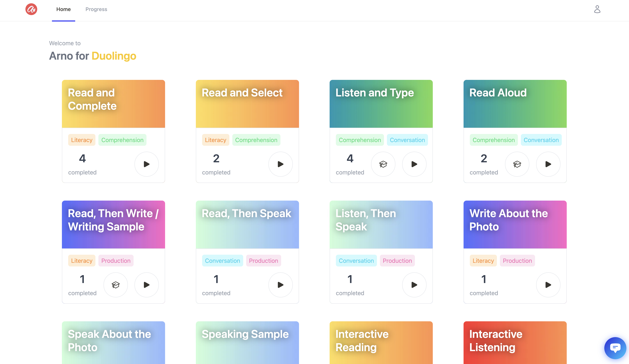Click the Arno logo in the top left
This screenshot has width=629, height=364.
[x=31, y=9]
